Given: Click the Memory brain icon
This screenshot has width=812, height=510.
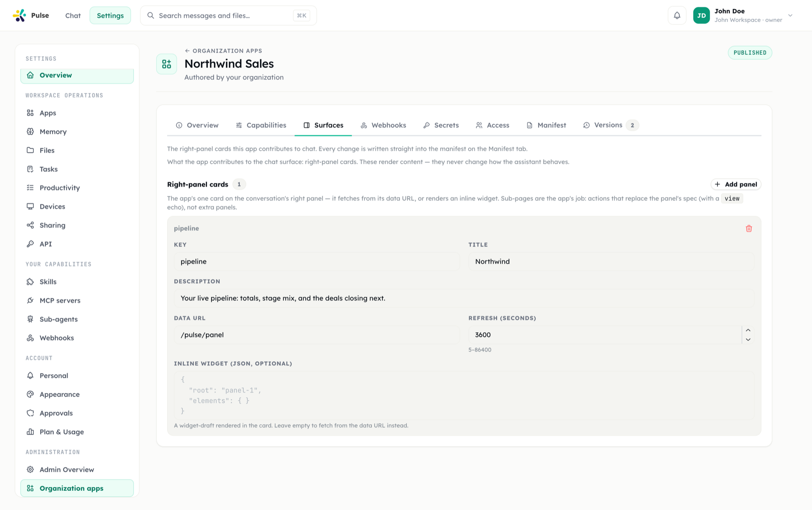Looking at the screenshot, I should 30,132.
